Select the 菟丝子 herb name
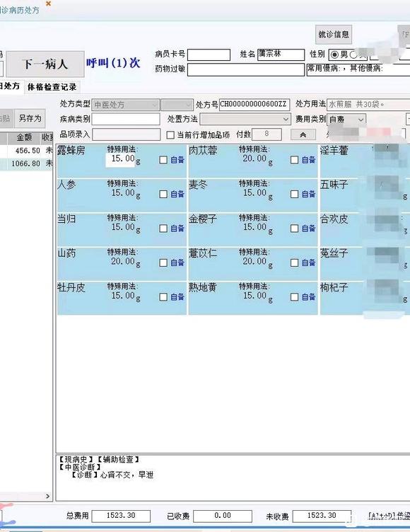The width and height of the screenshot is (410, 532). point(334,253)
